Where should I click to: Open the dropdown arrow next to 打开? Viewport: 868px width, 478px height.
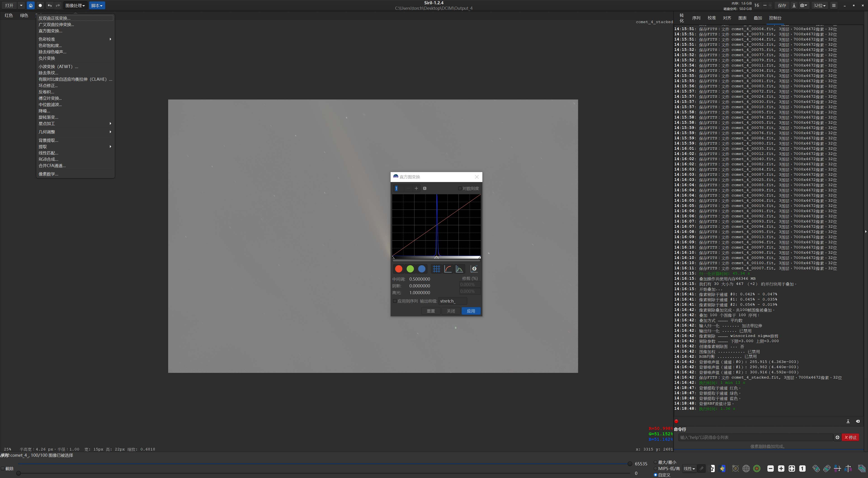(x=21, y=5)
